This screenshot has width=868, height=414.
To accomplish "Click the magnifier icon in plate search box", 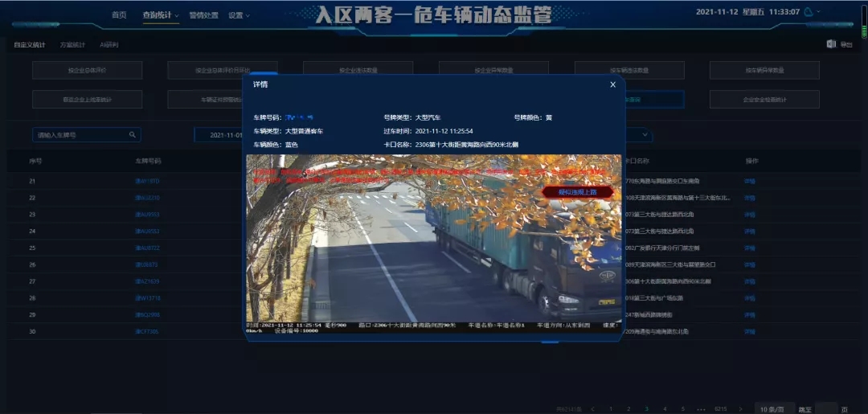I will 133,134.
